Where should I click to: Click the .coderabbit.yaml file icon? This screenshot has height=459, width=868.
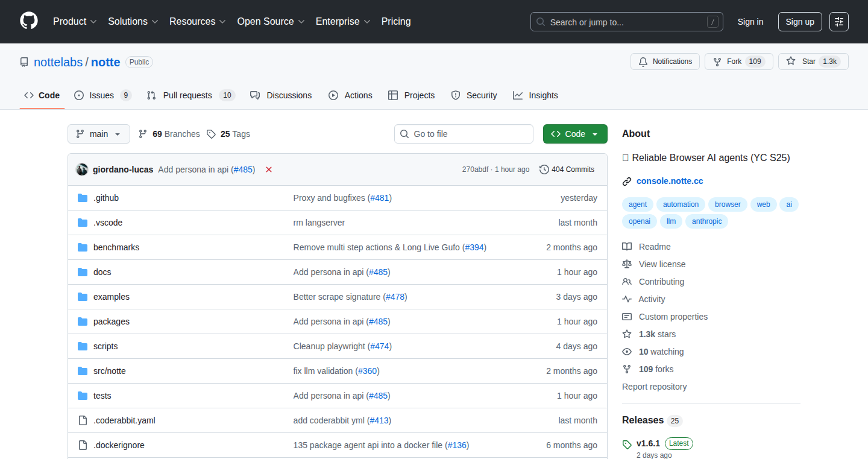[83, 420]
